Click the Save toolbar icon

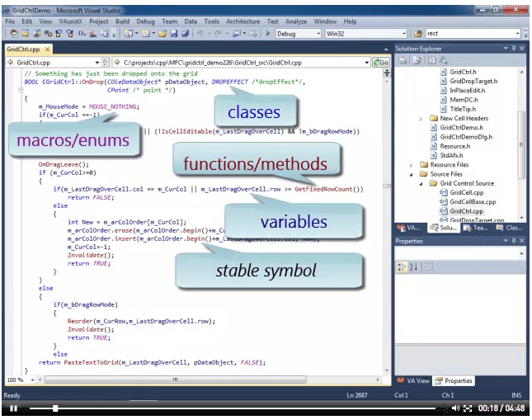tap(174, 33)
